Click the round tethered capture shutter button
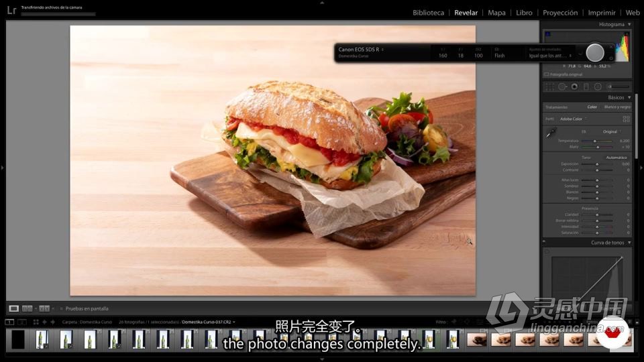The height and width of the screenshot is (362, 644). [595, 53]
